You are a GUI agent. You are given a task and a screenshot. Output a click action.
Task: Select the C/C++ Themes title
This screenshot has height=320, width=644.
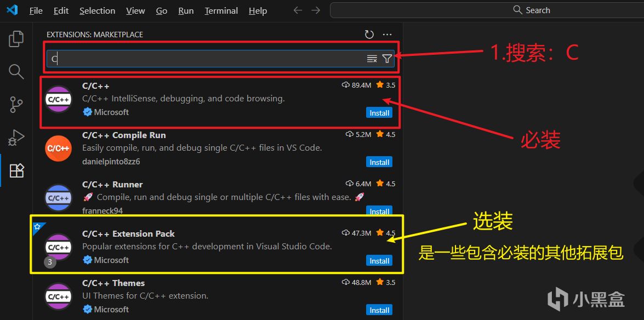[113, 283]
